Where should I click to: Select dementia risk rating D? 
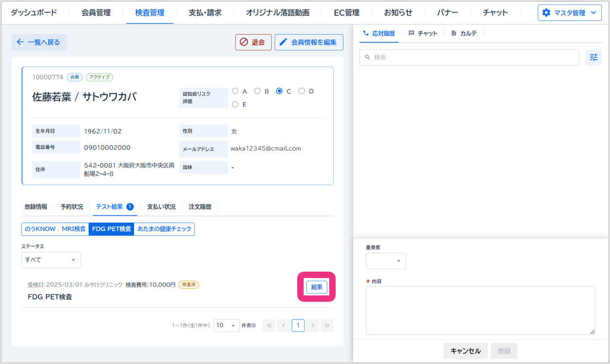click(302, 91)
